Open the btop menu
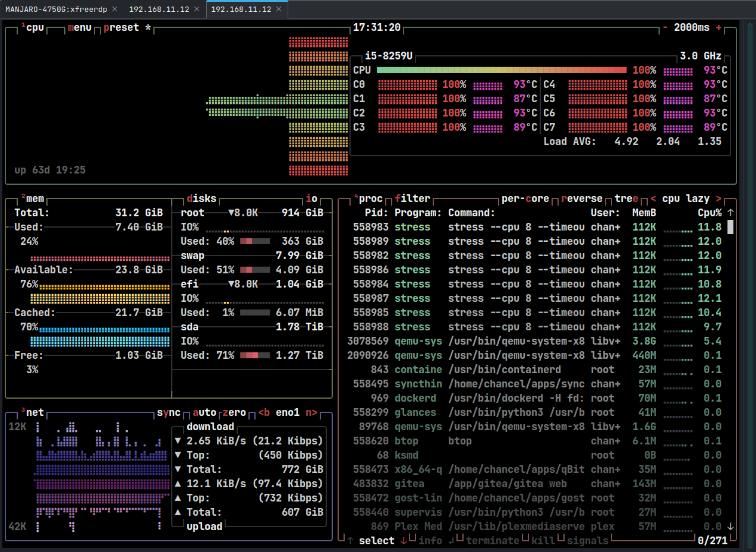This screenshot has width=756, height=552. [x=80, y=27]
